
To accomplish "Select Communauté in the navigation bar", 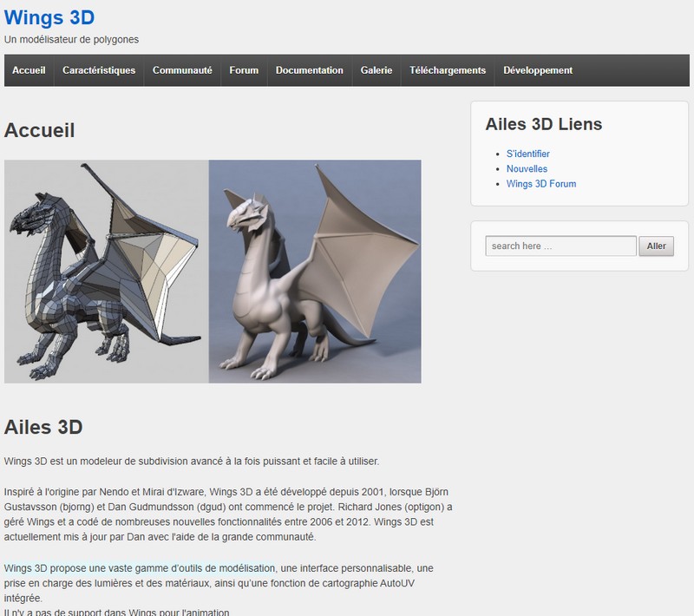I will coord(182,70).
